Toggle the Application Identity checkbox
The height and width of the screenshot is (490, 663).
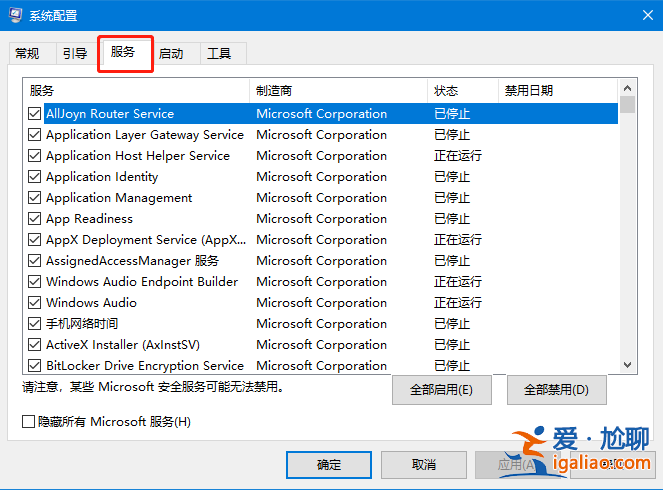34,176
